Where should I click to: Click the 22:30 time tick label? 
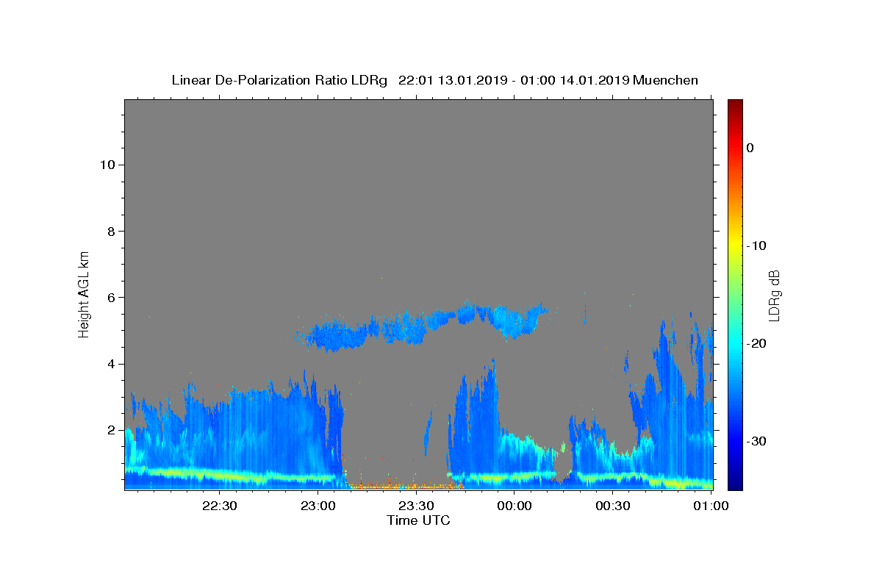click(220, 506)
